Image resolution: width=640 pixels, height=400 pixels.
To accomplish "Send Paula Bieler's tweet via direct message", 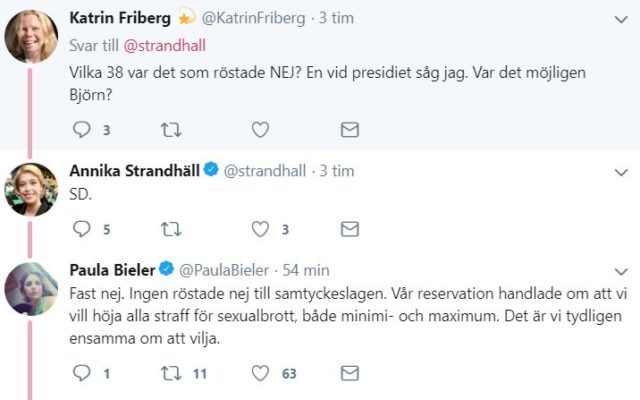I will click(x=349, y=373).
